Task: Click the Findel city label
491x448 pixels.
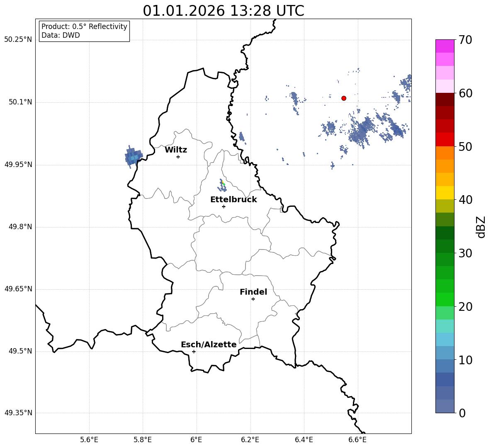Action: (x=253, y=292)
